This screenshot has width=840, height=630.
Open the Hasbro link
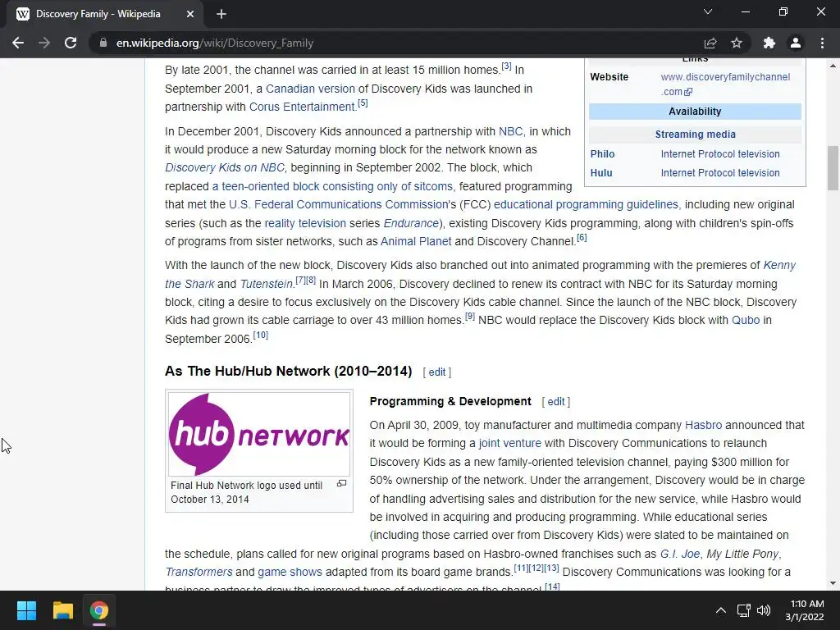(703, 426)
